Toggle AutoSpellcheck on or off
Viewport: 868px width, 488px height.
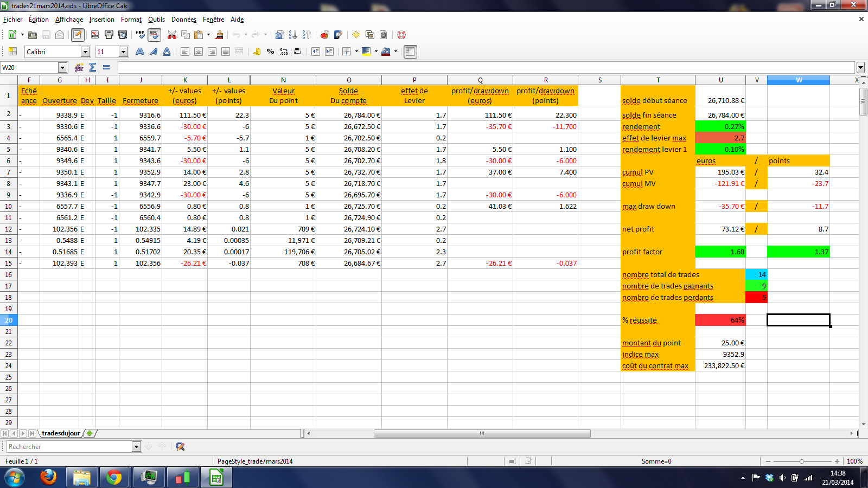pyautogui.click(x=154, y=35)
